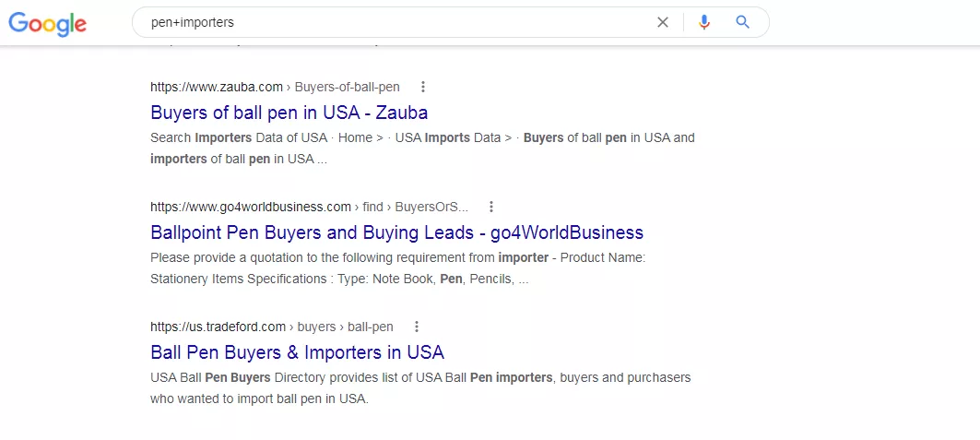Image resolution: width=980 pixels, height=440 pixels.
Task: Click the https://www.go4worldbusiness.com URL text
Action: [251, 207]
